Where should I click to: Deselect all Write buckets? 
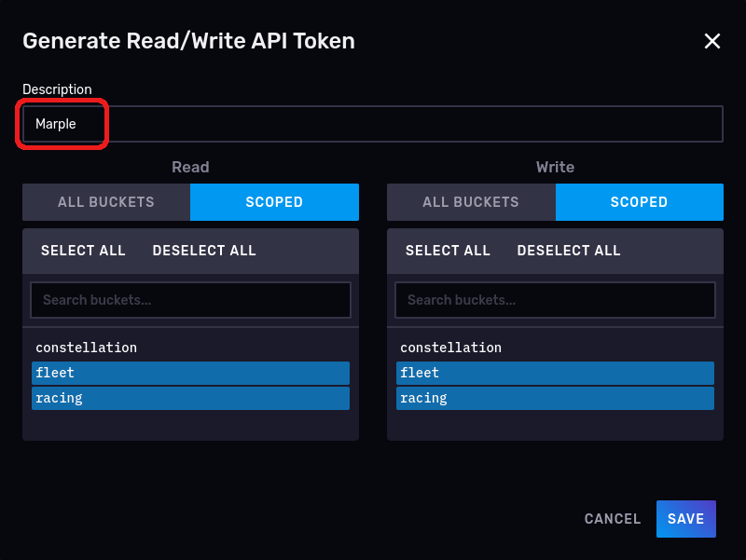(569, 251)
